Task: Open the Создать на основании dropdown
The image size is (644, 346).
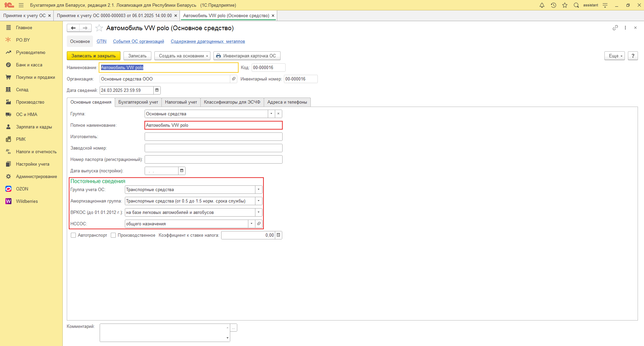Action: [182, 56]
